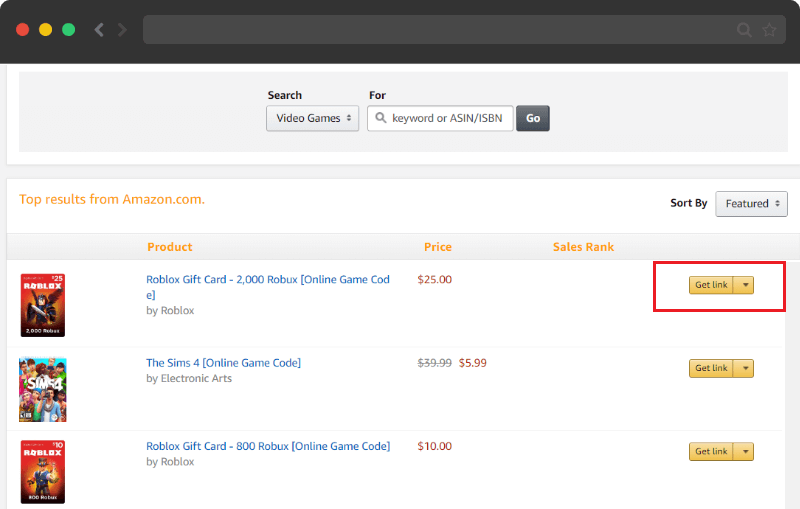This screenshot has height=509, width=800.
Task: Get link for Roblox 2,000 Robux card
Action: pos(711,285)
